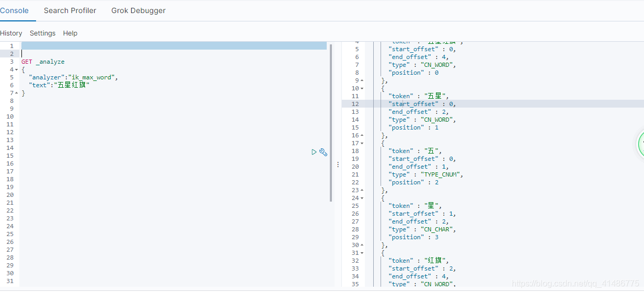Open the wrench request options icon
The image size is (644, 293).
coord(323,152)
